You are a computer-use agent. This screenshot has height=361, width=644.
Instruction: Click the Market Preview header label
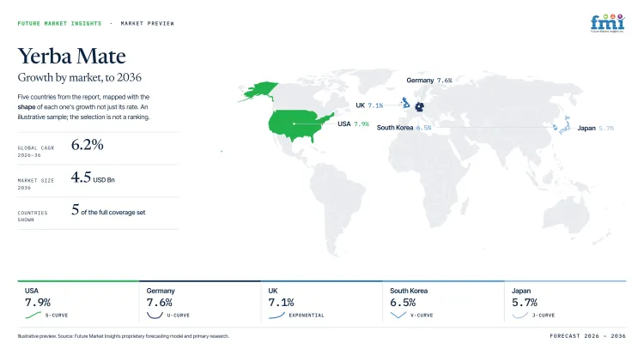(x=147, y=23)
